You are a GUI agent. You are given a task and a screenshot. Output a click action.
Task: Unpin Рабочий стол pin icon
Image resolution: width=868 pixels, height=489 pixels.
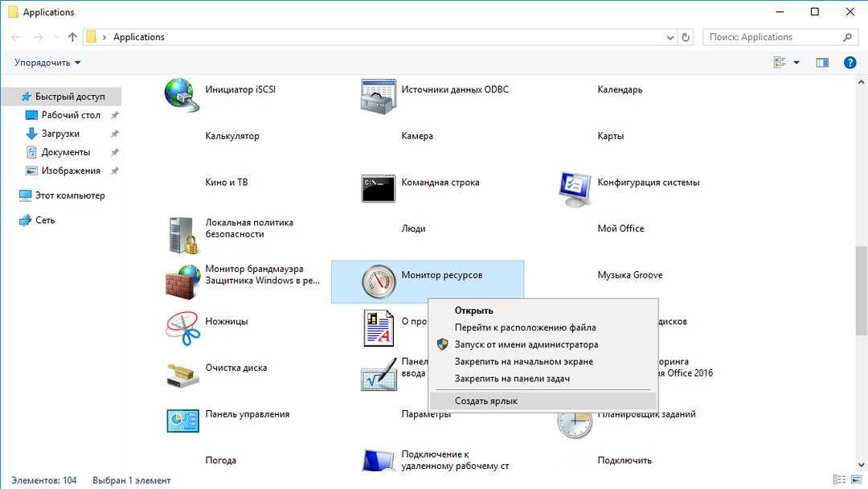click(x=115, y=115)
